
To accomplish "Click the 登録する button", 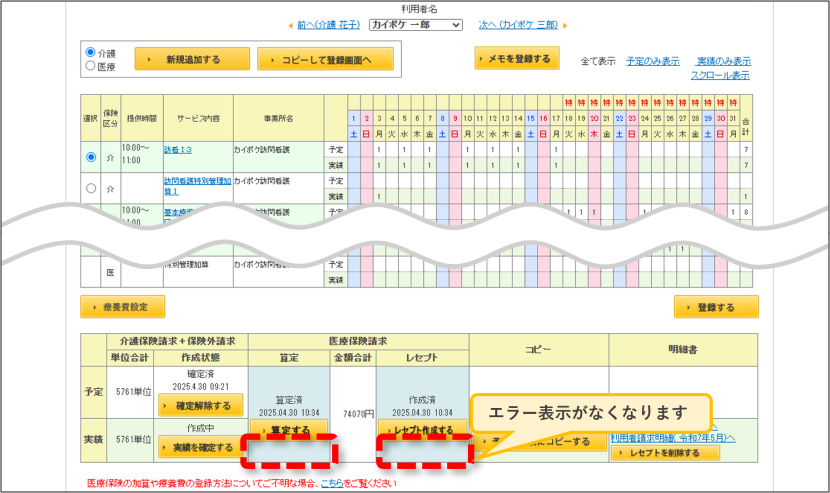I will point(716,307).
